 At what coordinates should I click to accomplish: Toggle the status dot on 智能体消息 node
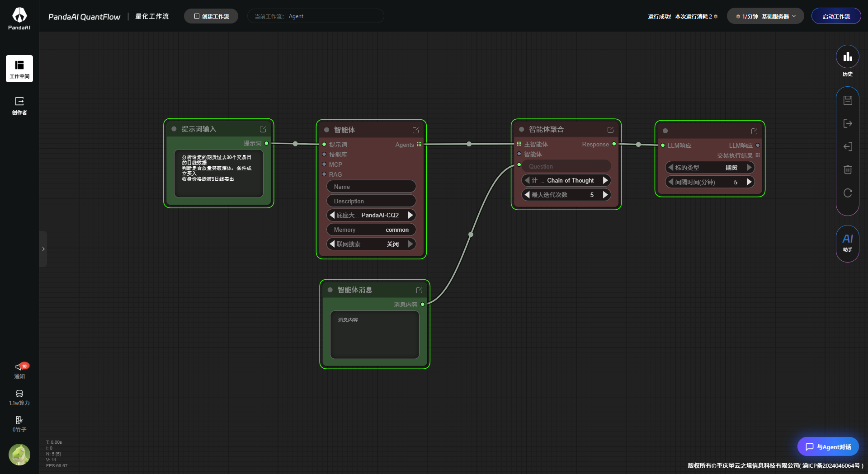pos(330,290)
